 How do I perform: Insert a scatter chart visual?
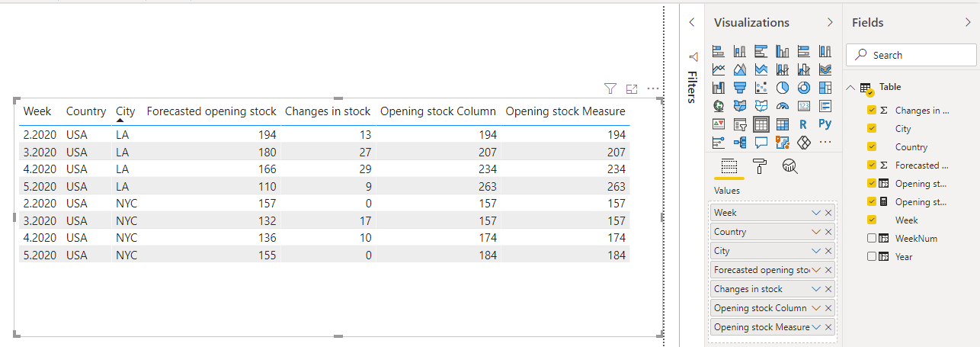point(761,88)
